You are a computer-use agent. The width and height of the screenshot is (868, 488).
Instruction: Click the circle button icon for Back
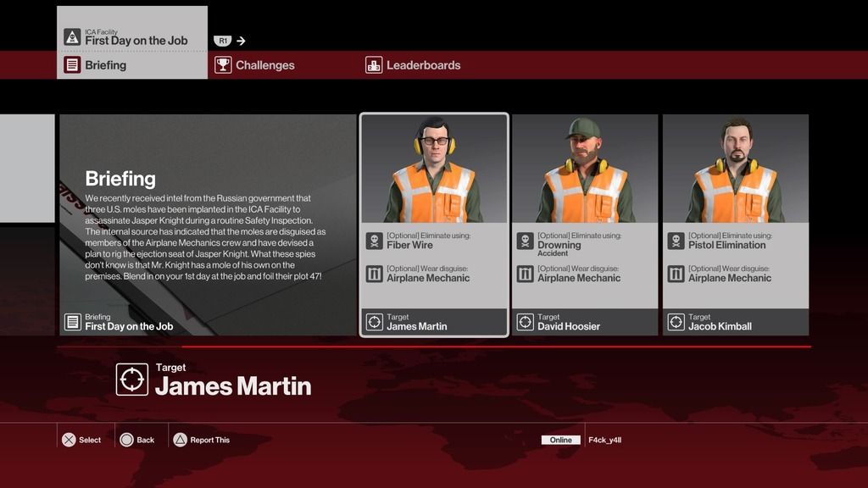[x=127, y=440]
